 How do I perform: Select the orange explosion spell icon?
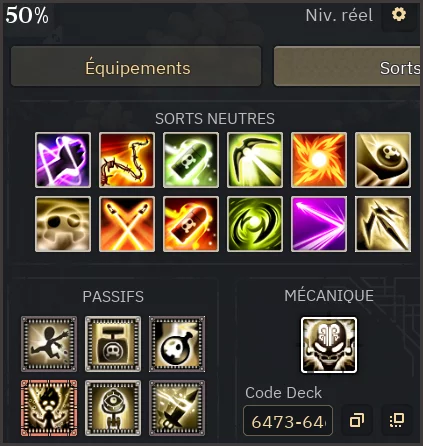point(319,160)
